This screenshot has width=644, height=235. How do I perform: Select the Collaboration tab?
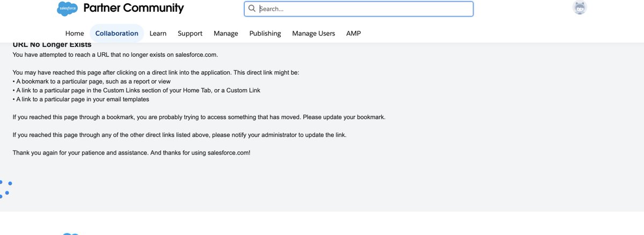[x=117, y=33]
